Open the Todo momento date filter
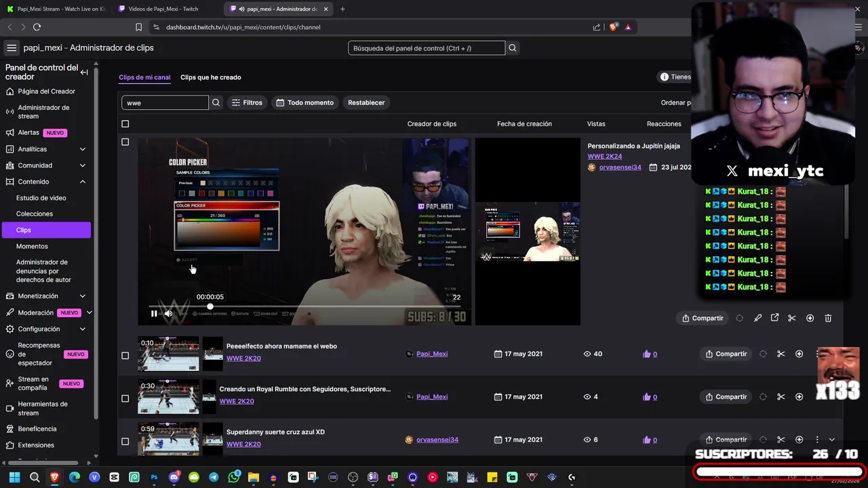 [x=305, y=102]
